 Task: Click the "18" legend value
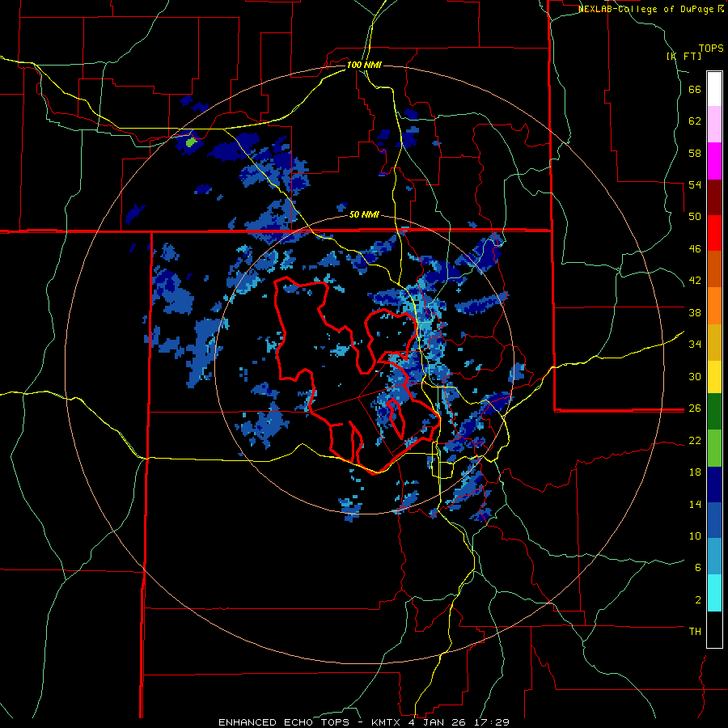coord(695,472)
